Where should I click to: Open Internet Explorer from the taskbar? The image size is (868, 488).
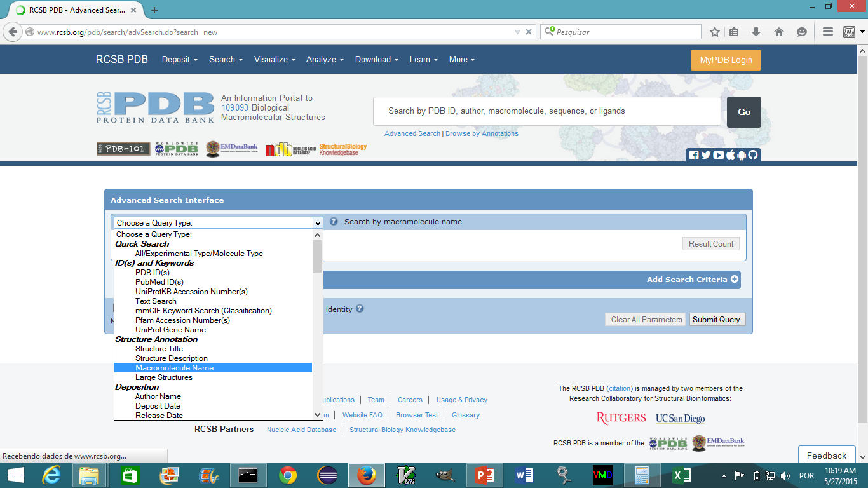[51, 475]
